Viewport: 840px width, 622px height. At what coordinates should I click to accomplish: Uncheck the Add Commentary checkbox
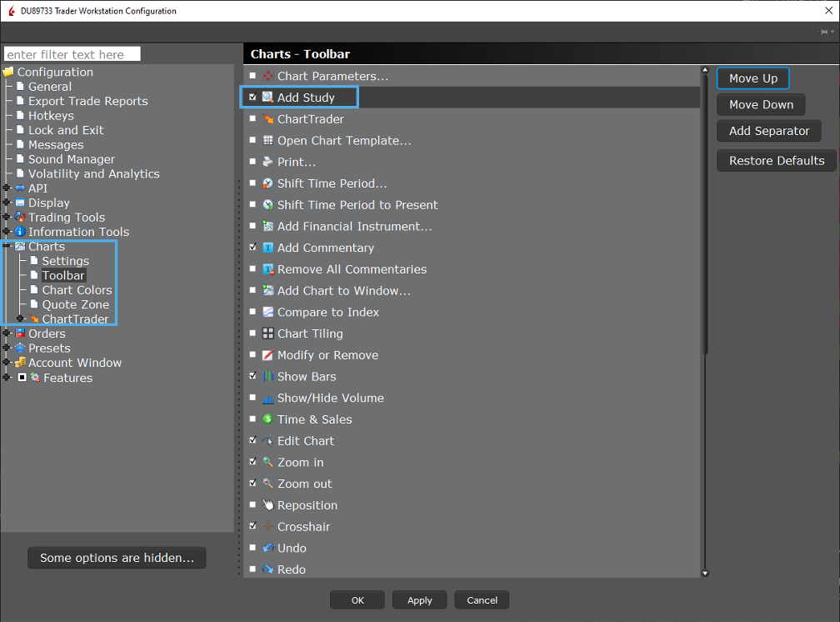252,248
